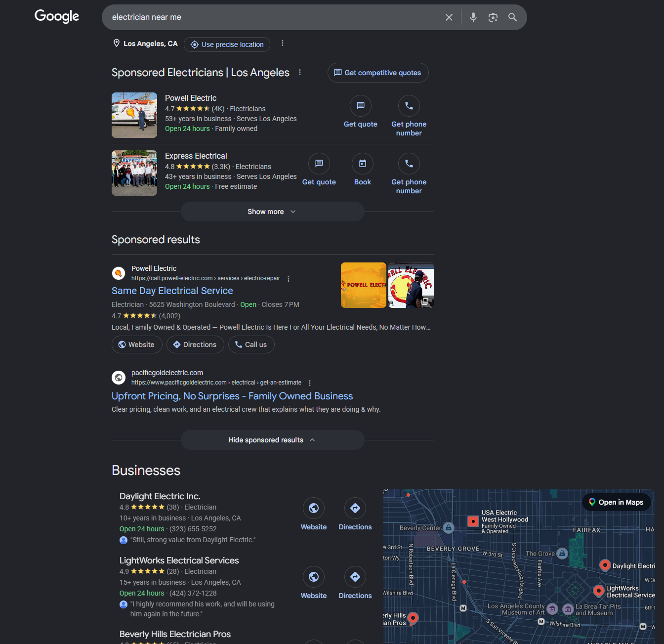Open yellow Powell Electric ad image
Screen dimensions: 664x644
(364, 285)
